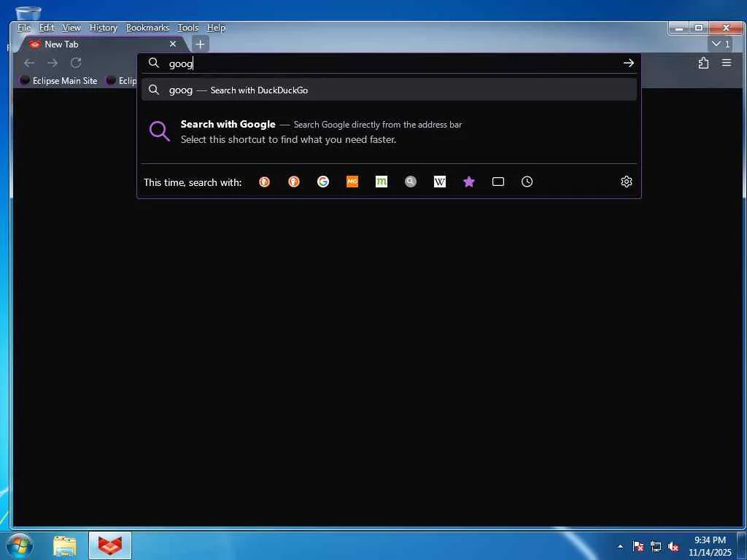Search open tabs using the rectangle icon
747x560 pixels.
[498, 182]
